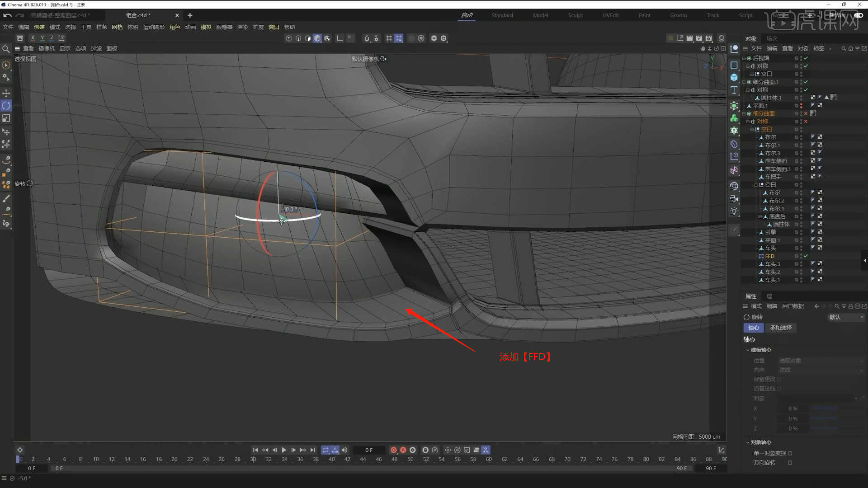Switch to the Sculpt layout tab
The width and height of the screenshot is (868, 488).
tap(576, 15)
